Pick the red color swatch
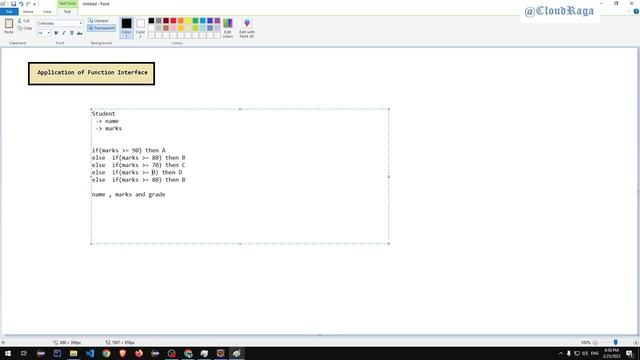Viewport: 640px width, 360px height. 173,21
